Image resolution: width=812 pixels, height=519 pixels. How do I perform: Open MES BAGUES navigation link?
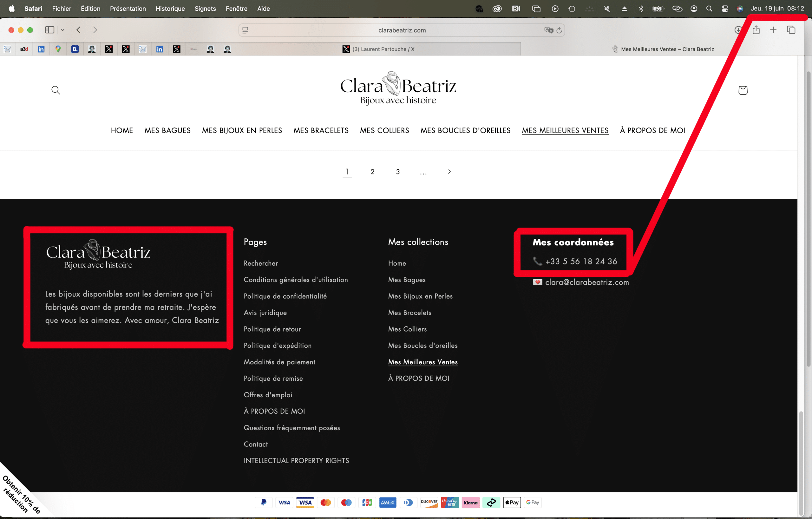coord(167,130)
